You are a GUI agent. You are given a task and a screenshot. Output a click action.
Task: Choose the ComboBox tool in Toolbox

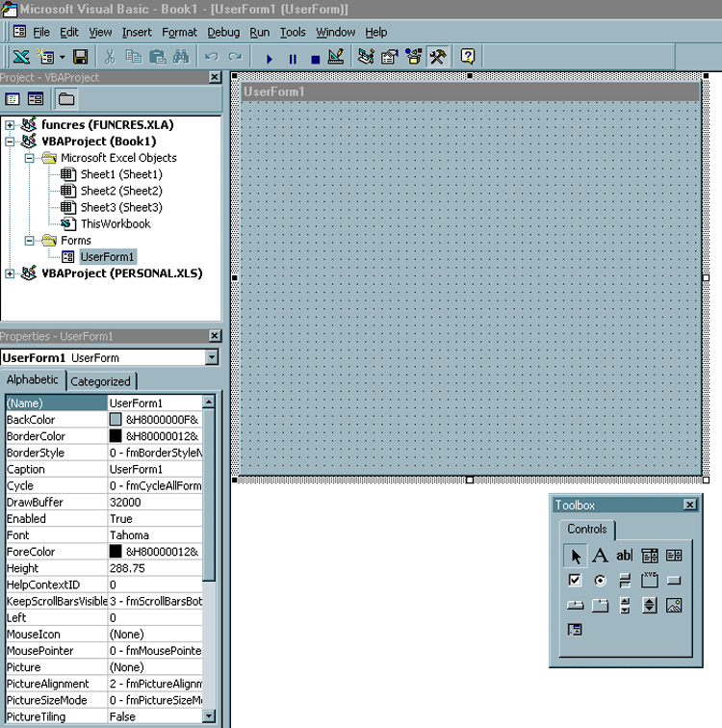650,556
